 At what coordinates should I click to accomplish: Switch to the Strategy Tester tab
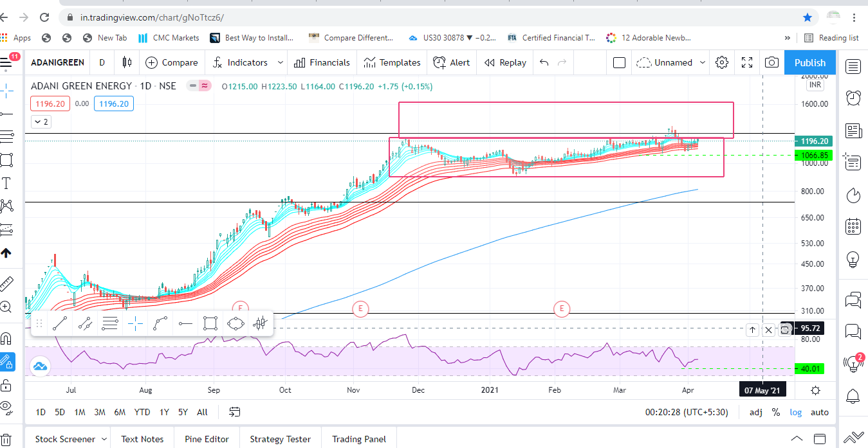[280, 439]
